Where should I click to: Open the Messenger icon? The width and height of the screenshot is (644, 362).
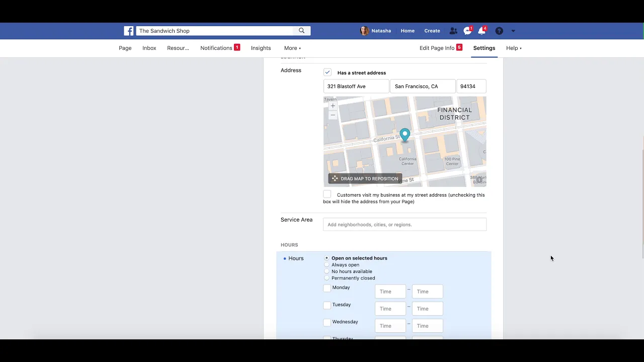click(x=468, y=31)
